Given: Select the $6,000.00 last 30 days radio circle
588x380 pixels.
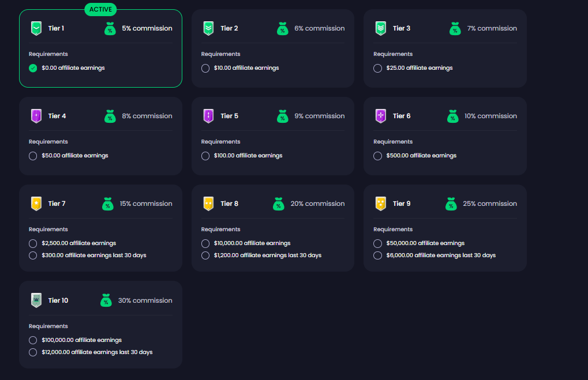Looking at the screenshot, I should (377, 255).
